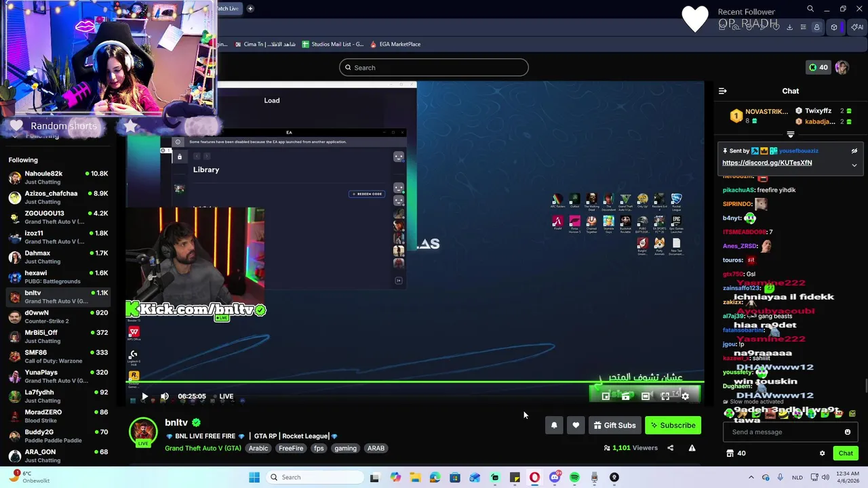
Task: Open ZGOUGOU13 channel in sidebar
Action: coord(58,217)
